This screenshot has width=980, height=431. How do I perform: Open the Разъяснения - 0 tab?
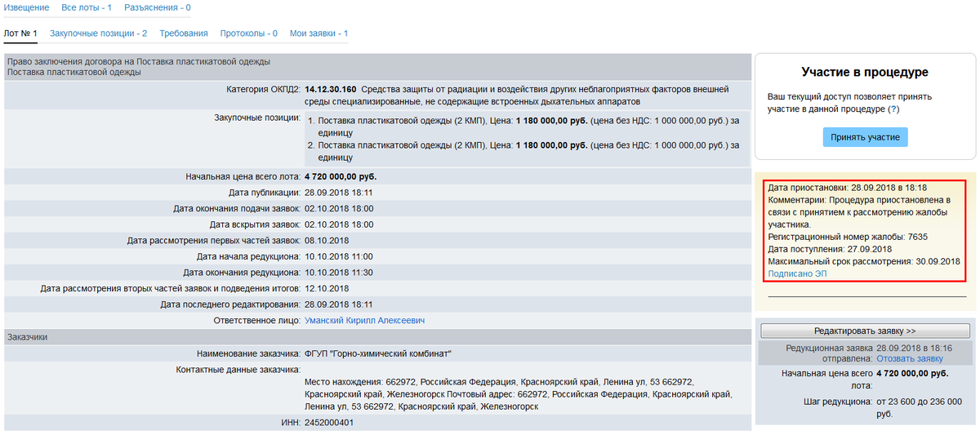(158, 7)
